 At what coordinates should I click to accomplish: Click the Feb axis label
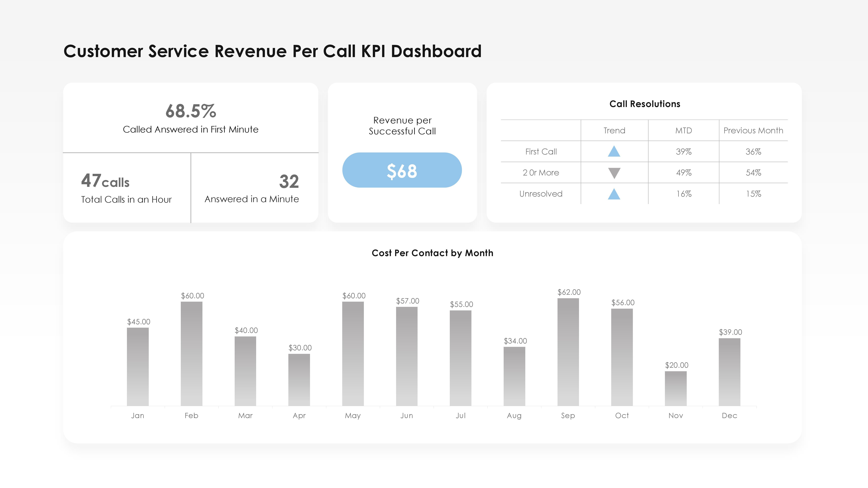click(191, 416)
